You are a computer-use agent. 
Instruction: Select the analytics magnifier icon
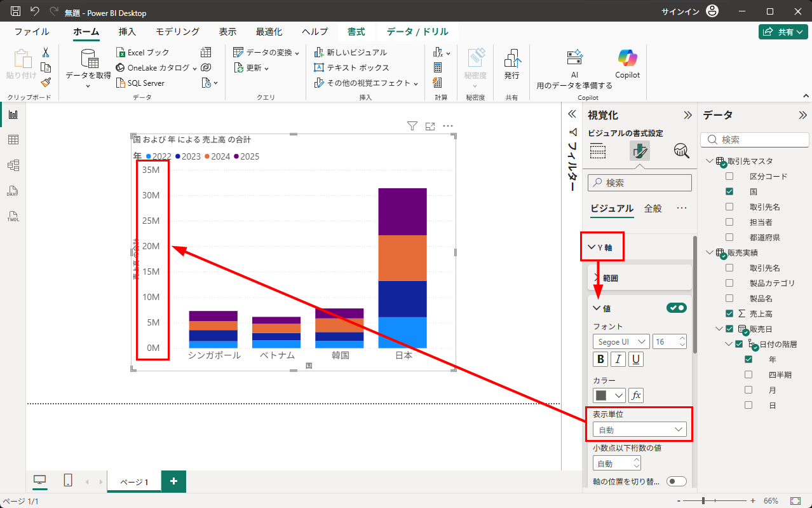681,151
